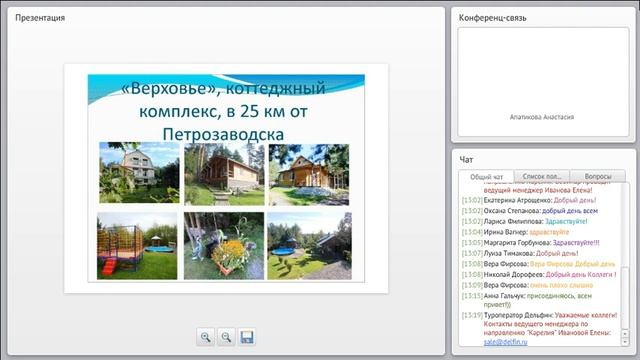Click Лариса Филиппова's chat message
This screenshot has width=640, height=360.
(x=524, y=222)
